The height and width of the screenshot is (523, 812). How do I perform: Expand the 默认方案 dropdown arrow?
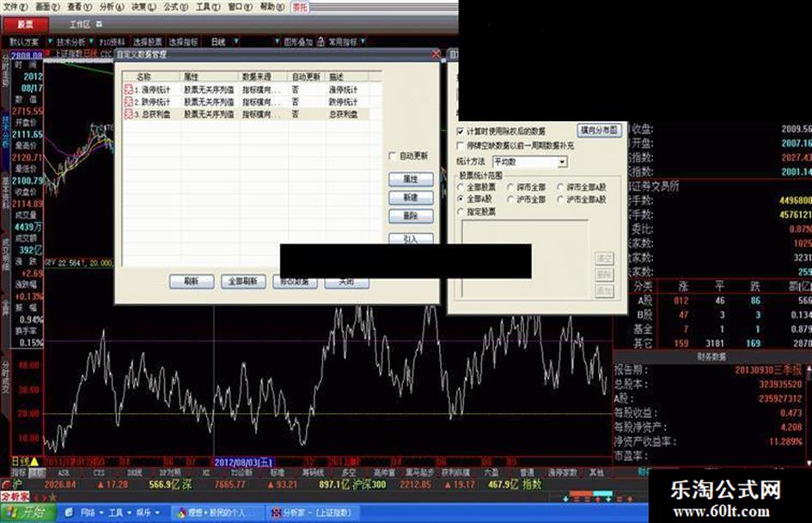[50, 41]
